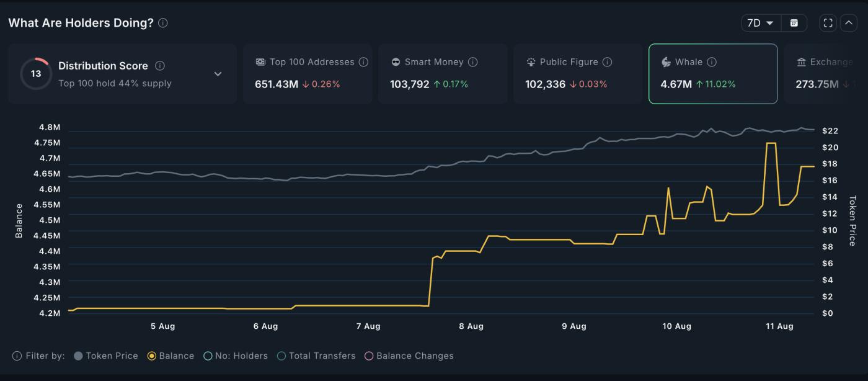Collapse the chart panel with the up chevron

[x=849, y=22]
